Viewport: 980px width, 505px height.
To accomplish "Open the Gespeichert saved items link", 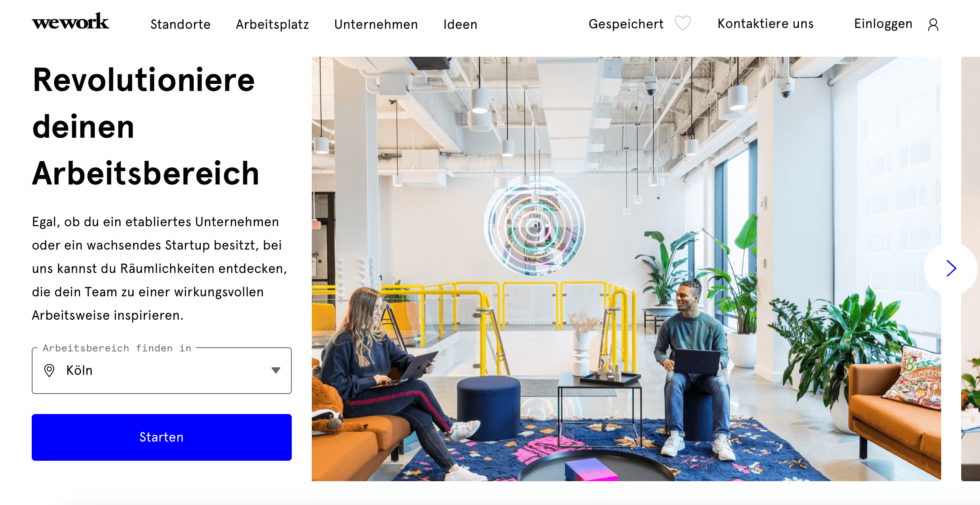I will pyautogui.click(x=626, y=24).
